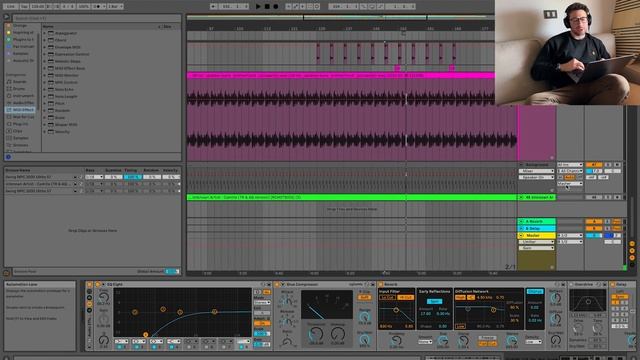640x360 pixels.
Task: Select the green Unknown Artist clip
Action: [351, 197]
